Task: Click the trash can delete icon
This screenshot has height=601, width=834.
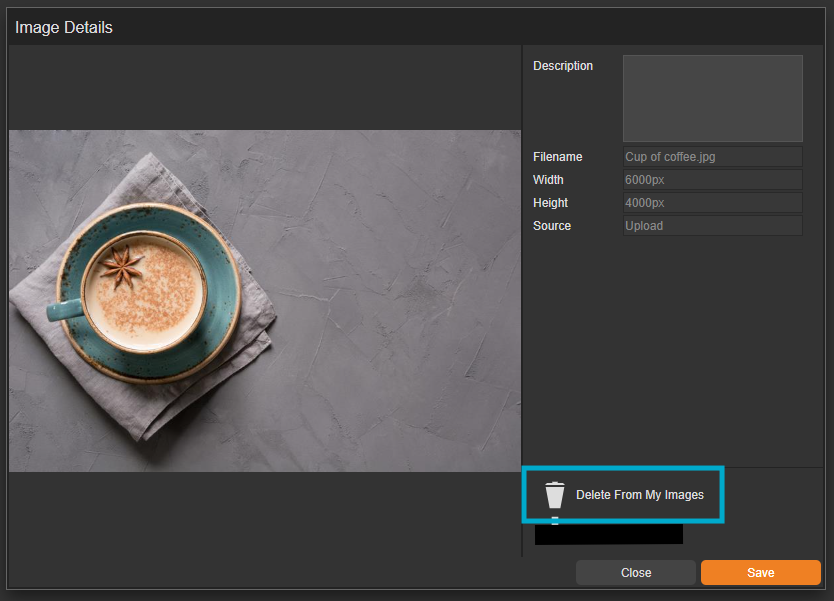Action: (x=555, y=494)
